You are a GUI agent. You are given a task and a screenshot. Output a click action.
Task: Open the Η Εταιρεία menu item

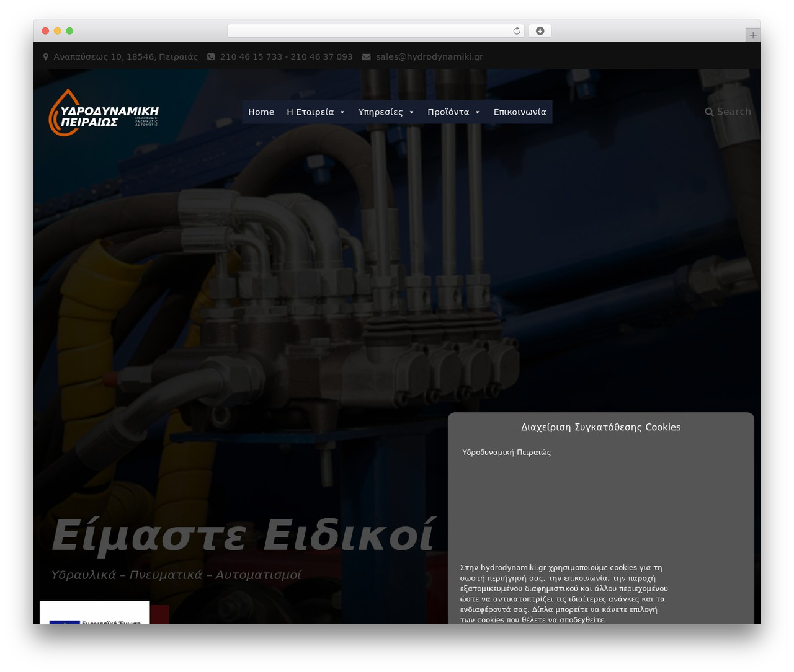pos(316,112)
